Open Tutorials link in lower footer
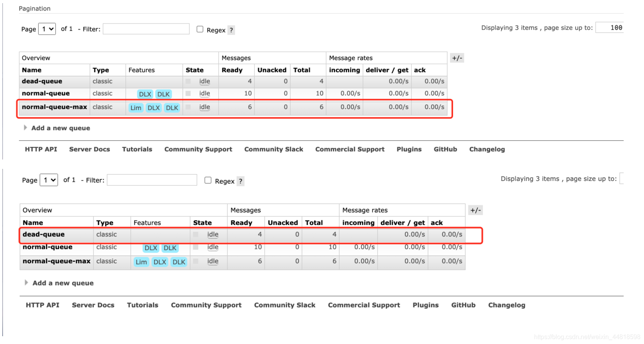The width and height of the screenshot is (644, 344). coord(143,305)
